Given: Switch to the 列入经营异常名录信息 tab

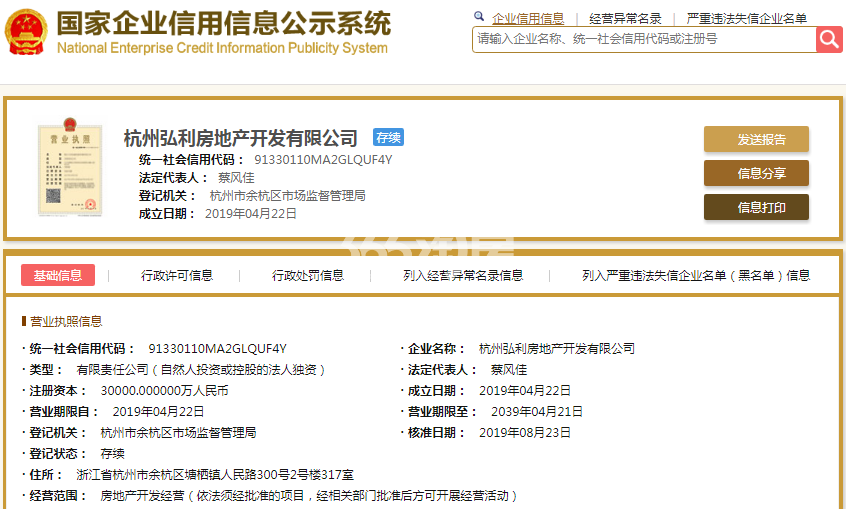Looking at the screenshot, I should 463,275.
